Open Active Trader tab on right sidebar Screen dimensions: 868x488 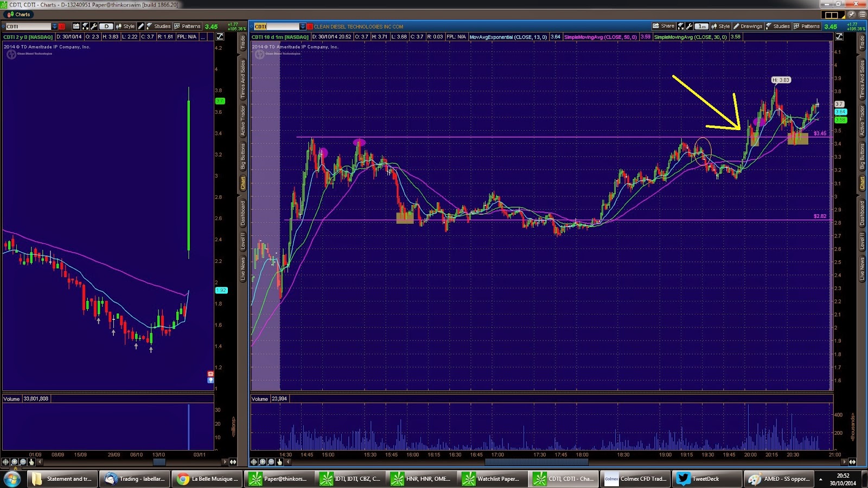pyautogui.click(x=862, y=121)
